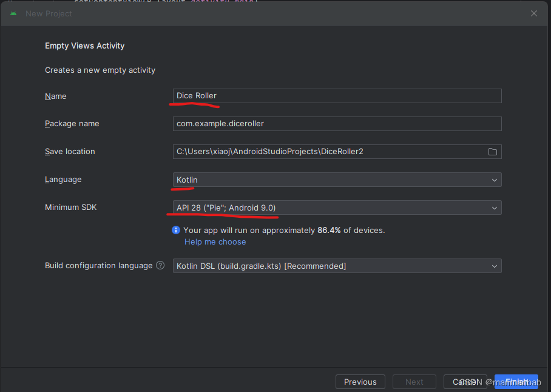Open the Minimum SDK dropdown

[x=337, y=208]
